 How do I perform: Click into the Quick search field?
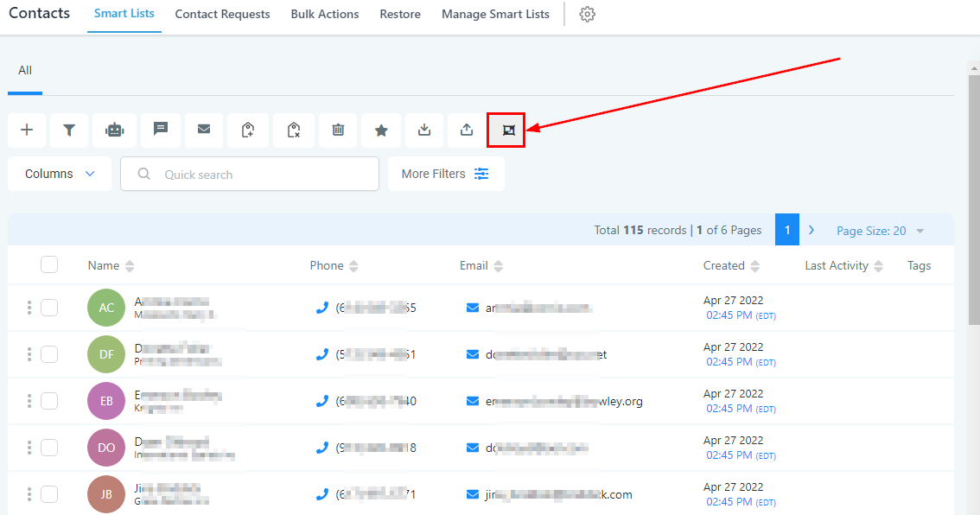click(x=259, y=175)
